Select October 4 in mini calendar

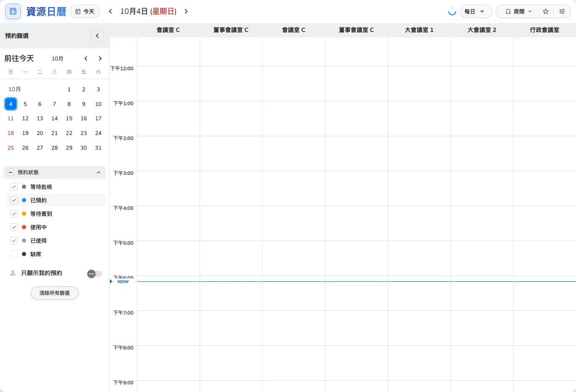11,104
